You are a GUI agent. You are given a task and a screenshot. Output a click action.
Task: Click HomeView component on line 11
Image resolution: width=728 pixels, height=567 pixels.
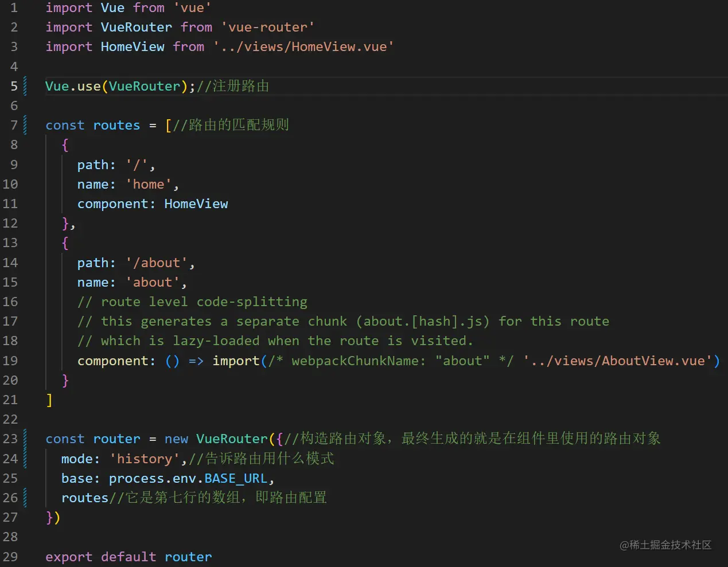click(196, 204)
